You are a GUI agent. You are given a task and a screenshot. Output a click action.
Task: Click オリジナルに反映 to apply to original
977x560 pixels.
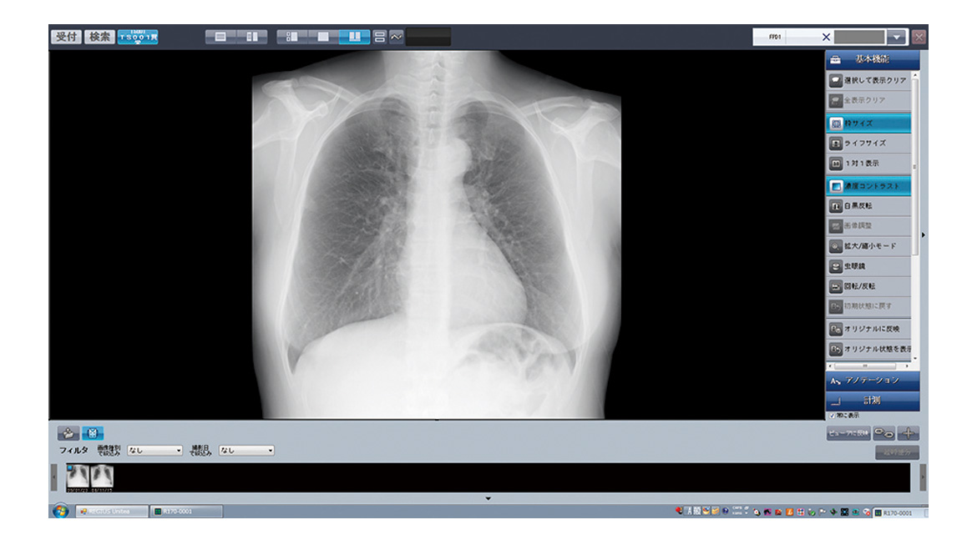click(868, 329)
